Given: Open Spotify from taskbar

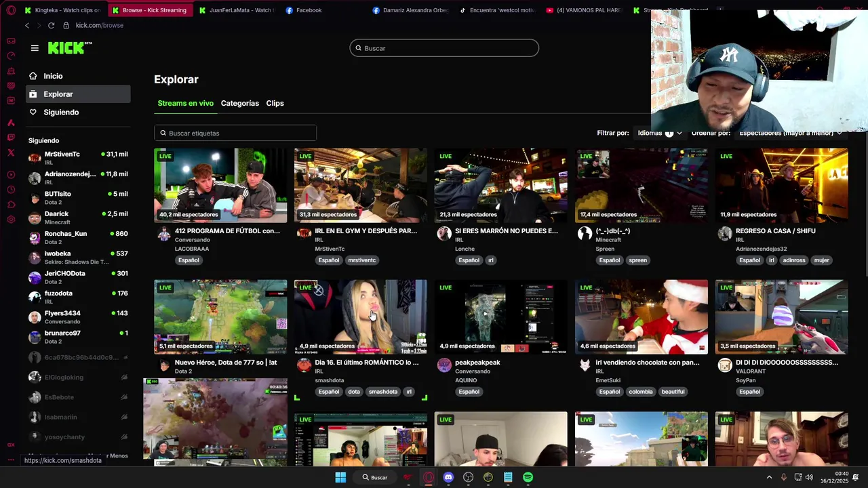Looking at the screenshot, I should click(x=528, y=477).
